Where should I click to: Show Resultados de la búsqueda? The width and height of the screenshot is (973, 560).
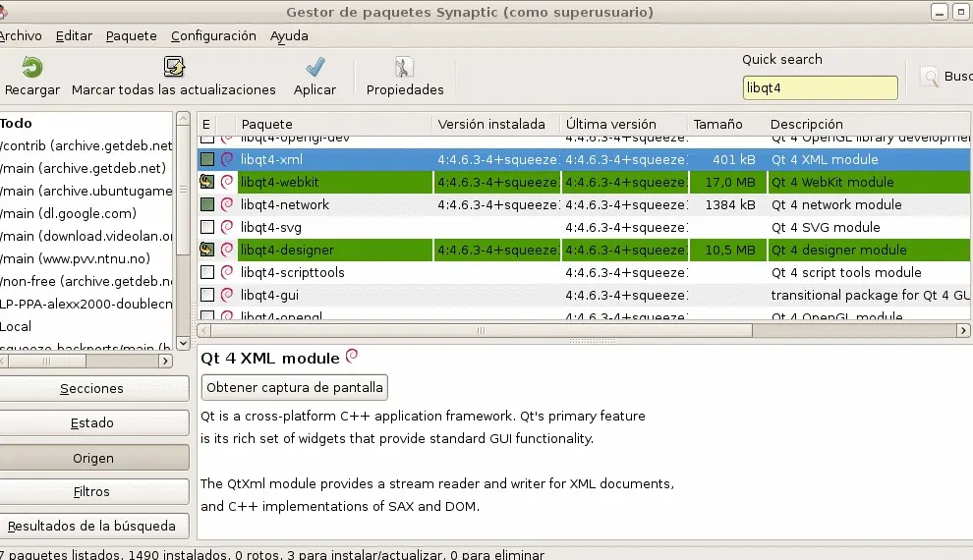coord(93,526)
